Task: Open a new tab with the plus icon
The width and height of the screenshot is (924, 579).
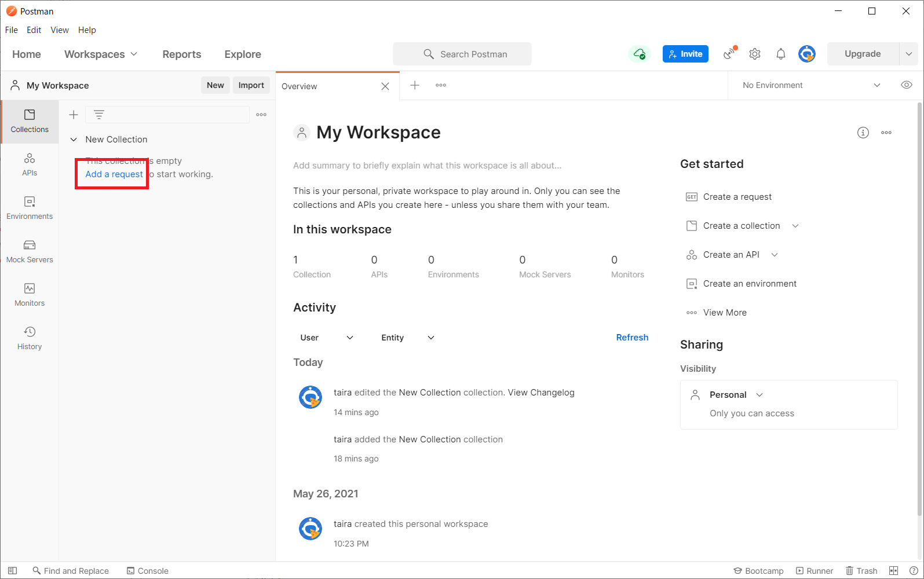Action: [415, 85]
